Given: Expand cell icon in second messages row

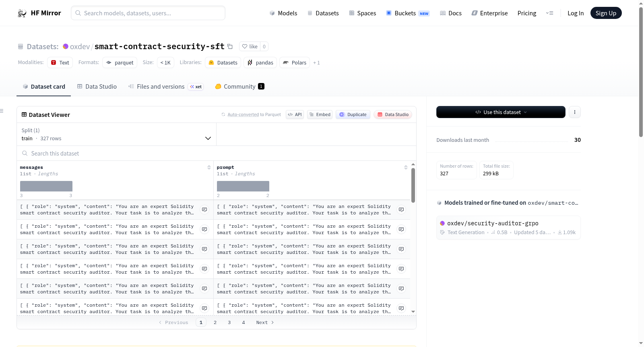Looking at the screenshot, I should point(204,229).
